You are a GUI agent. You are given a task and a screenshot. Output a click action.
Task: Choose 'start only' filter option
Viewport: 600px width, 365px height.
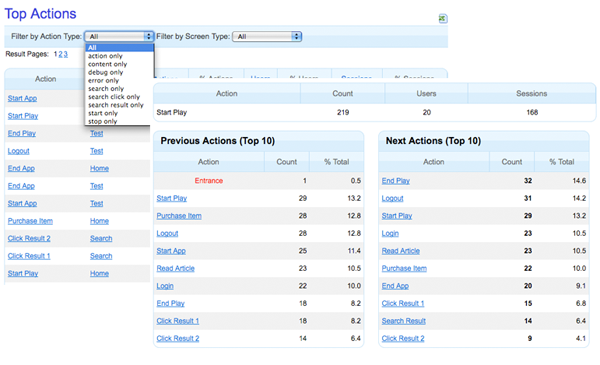coord(103,113)
